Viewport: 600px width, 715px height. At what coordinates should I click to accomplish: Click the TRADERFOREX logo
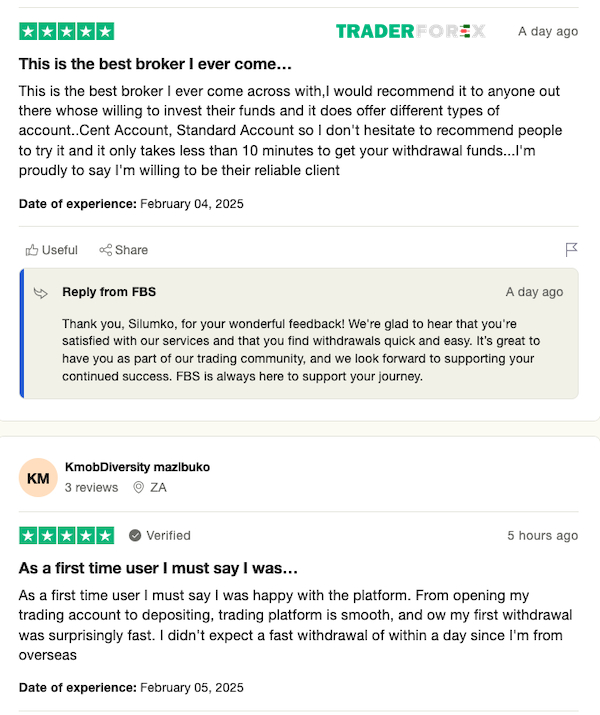pos(411,31)
